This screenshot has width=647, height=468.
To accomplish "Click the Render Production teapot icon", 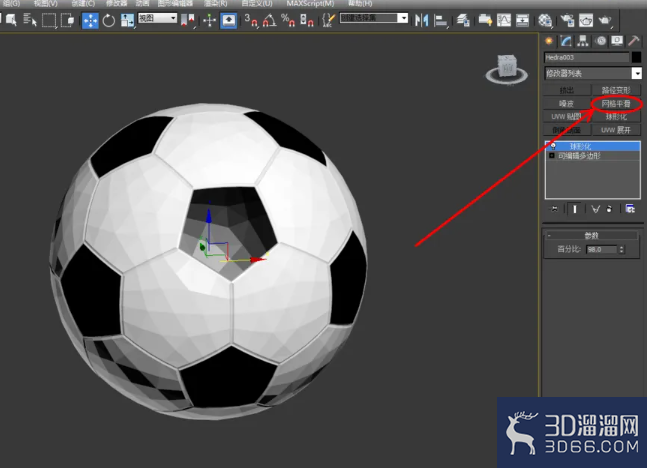I will coord(605,20).
